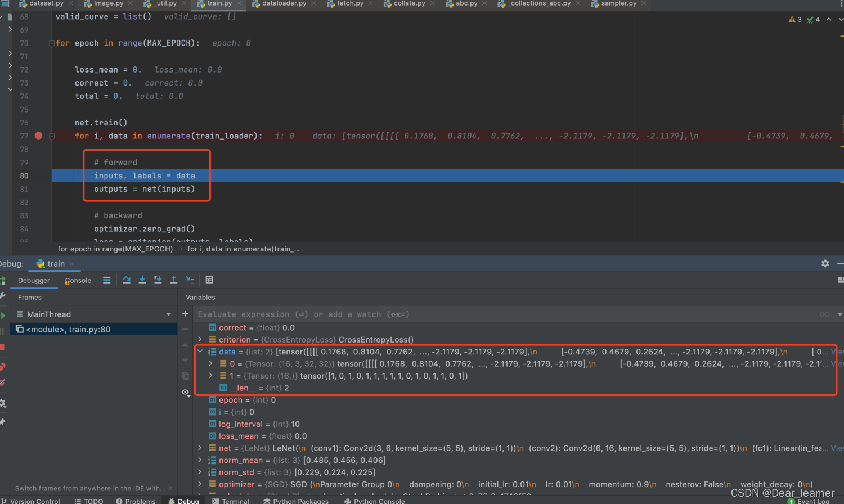Toggle the eye Show Watches view option

pos(185,392)
